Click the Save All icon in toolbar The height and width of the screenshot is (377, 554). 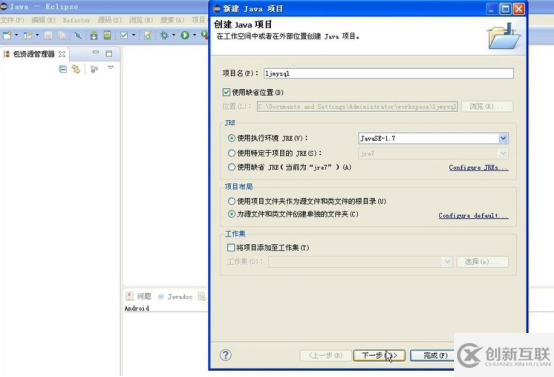click(62, 35)
